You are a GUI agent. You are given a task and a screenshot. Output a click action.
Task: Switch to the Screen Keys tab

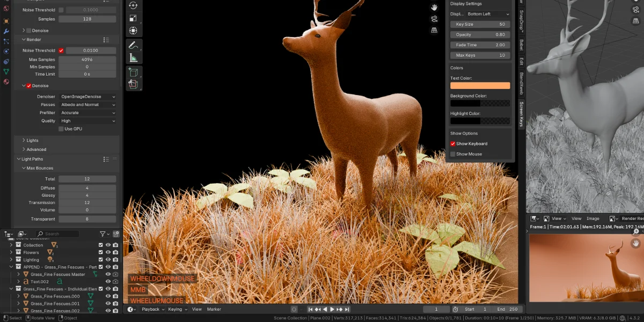tap(522, 114)
